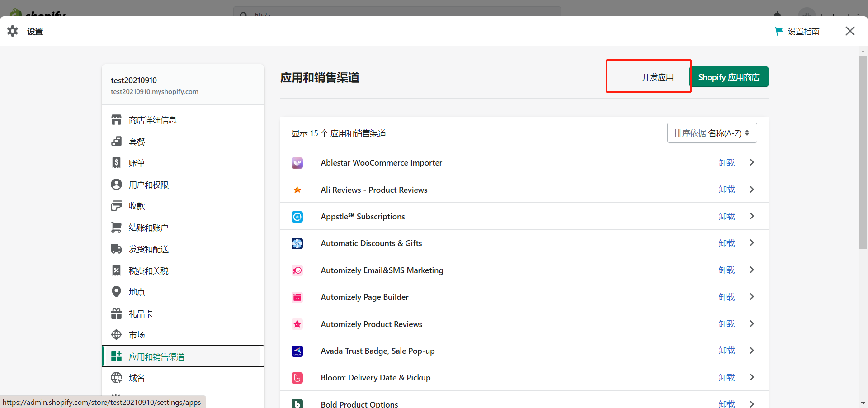Open Bold Product Options app name
The width and height of the screenshot is (868, 408).
[x=359, y=404]
